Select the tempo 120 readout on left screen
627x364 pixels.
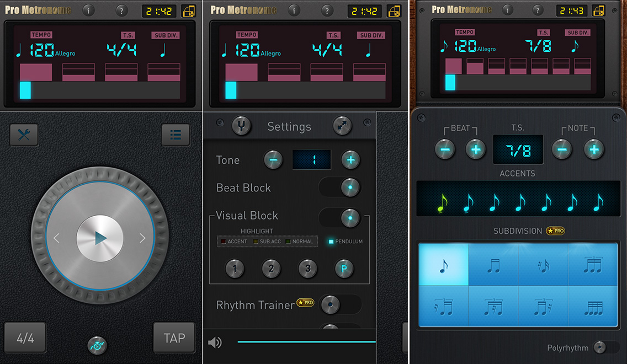point(42,50)
